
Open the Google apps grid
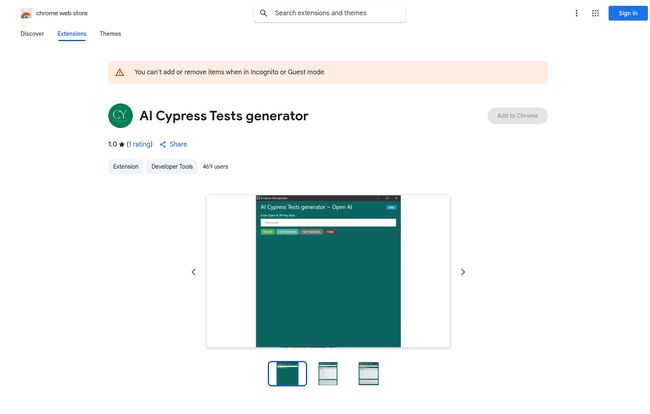(595, 13)
